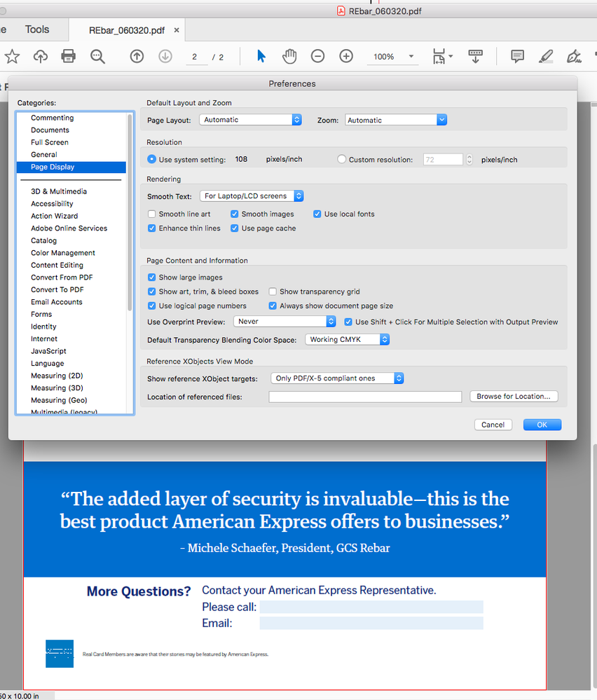Viewport: 597px width, 700px height.
Task: Click the Share document cloud icon
Action: (x=40, y=56)
